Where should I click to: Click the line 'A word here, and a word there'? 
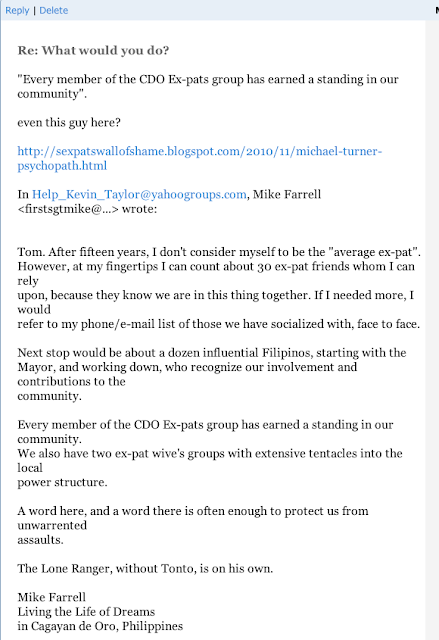point(193,511)
